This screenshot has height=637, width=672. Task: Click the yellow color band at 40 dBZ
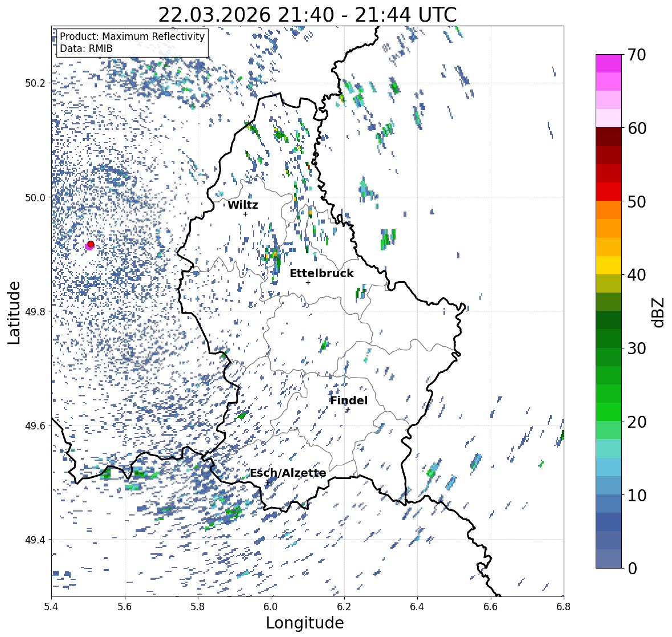[609, 265]
